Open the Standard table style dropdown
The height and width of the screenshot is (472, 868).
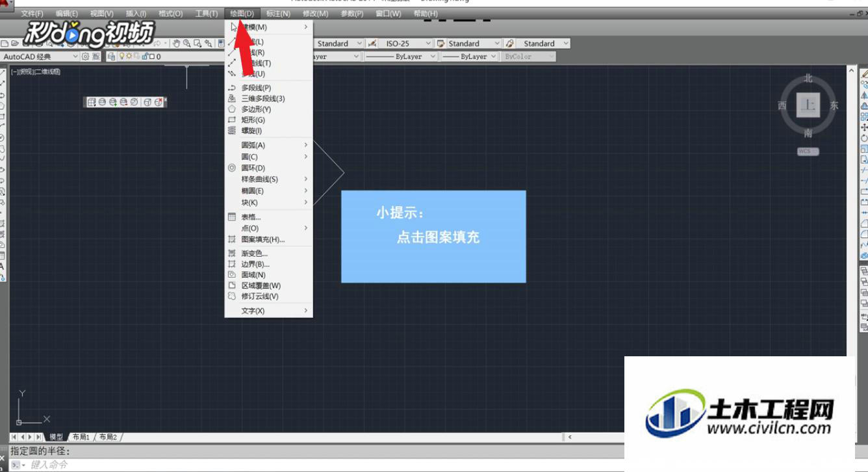pyautogui.click(x=497, y=44)
